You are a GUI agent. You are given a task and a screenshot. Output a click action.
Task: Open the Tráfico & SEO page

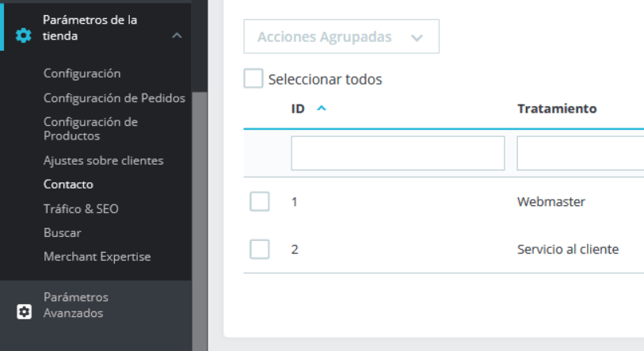coord(81,209)
